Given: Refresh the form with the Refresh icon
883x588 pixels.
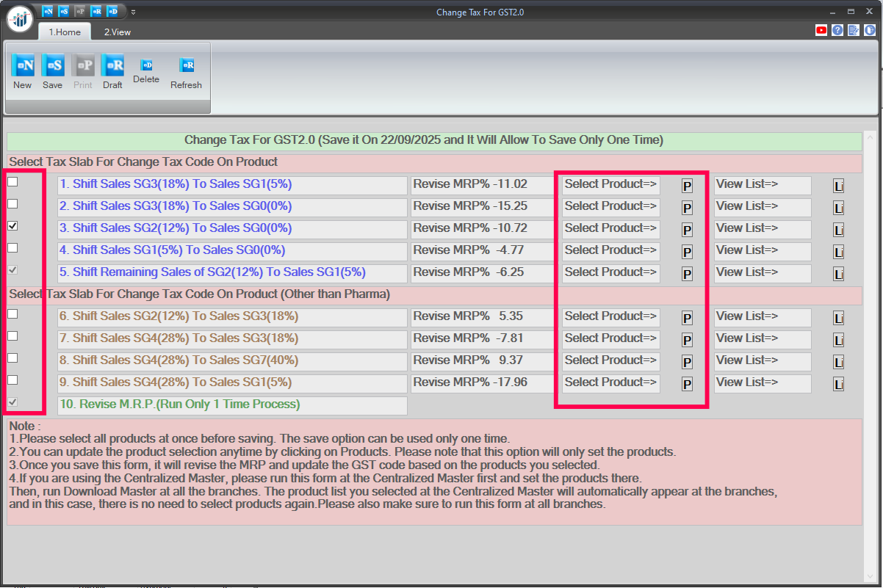Looking at the screenshot, I should coord(187,66).
